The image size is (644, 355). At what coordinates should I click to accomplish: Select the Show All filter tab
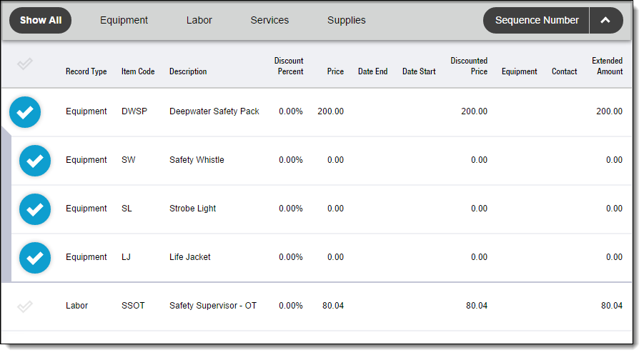click(x=40, y=20)
